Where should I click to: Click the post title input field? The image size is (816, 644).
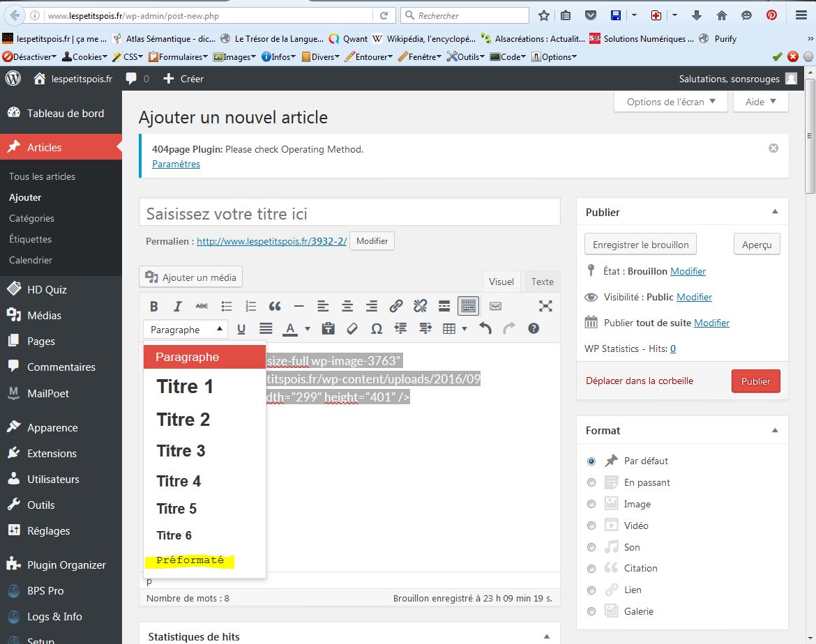[349, 213]
